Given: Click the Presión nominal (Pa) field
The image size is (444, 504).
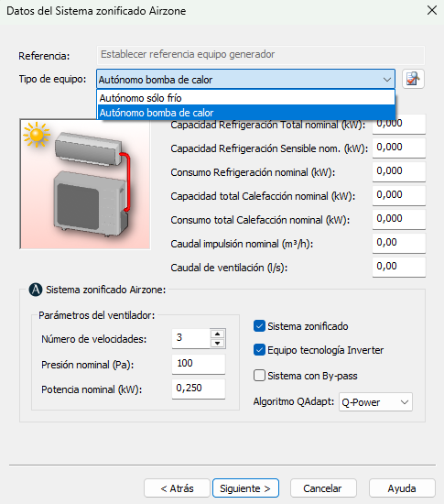Looking at the screenshot, I should pyautogui.click(x=199, y=364).
